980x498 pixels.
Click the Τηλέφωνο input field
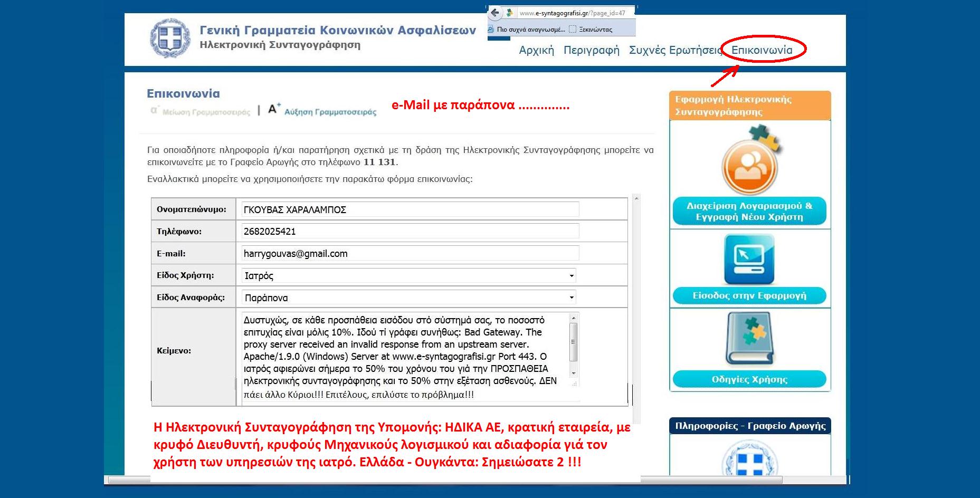click(x=410, y=231)
